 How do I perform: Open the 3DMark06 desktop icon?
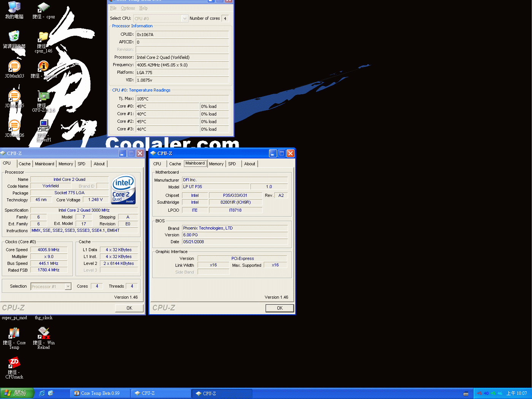[14, 127]
